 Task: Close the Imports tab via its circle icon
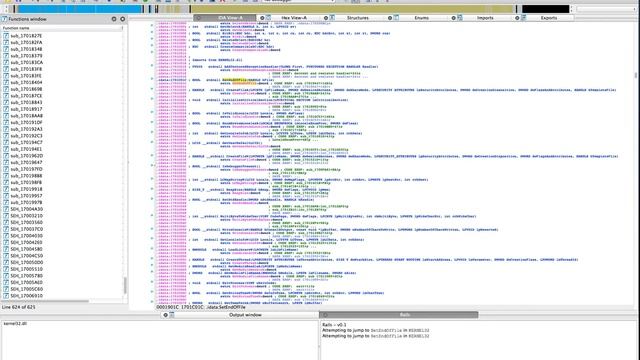coord(453,18)
